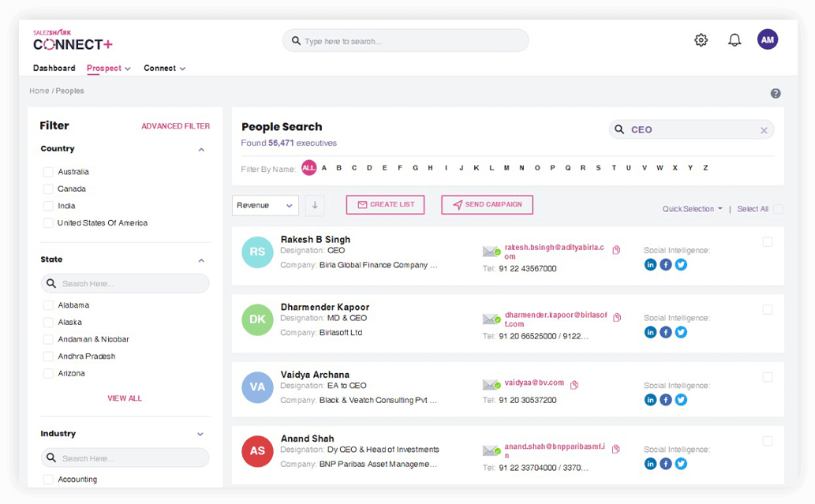Click the SalezShark Connect+ logo
The image size is (815, 504).
73,40
